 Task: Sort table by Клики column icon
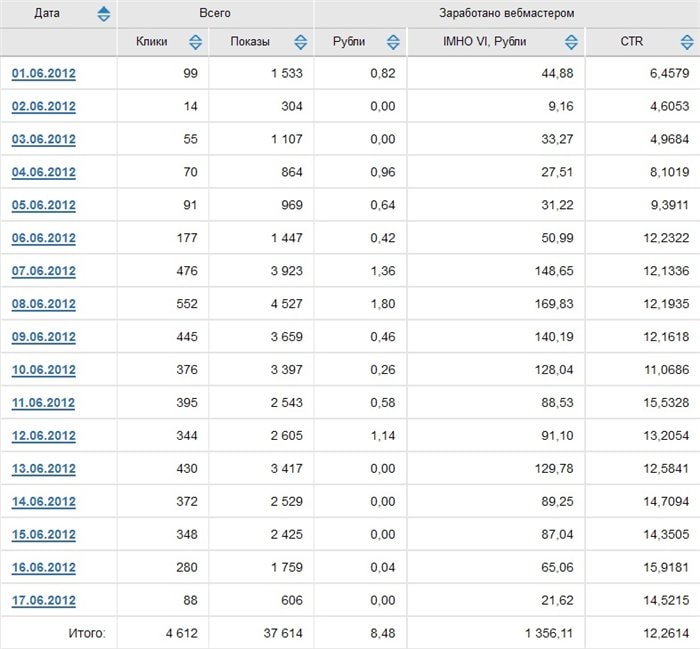pyautogui.click(x=195, y=42)
